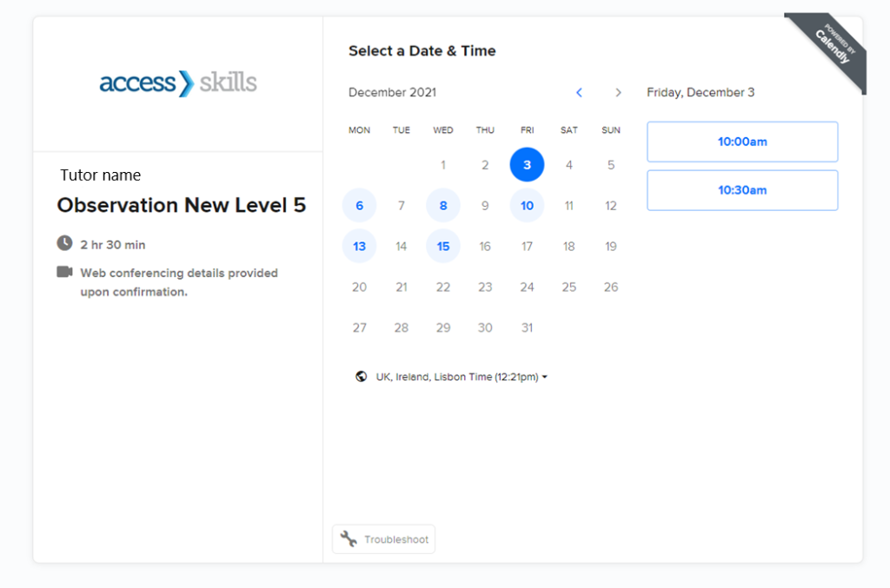Click unavailable date 2
This screenshot has width=890, height=588.
click(x=485, y=165)
